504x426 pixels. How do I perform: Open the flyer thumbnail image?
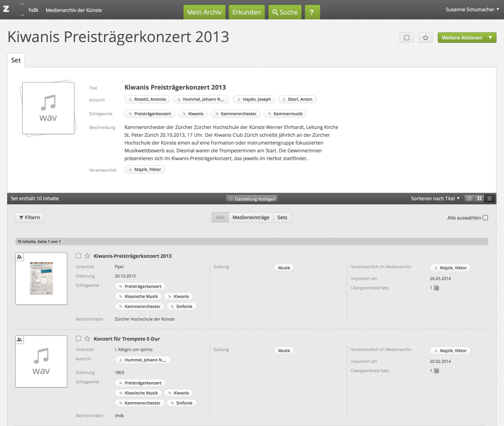point(41,279)
